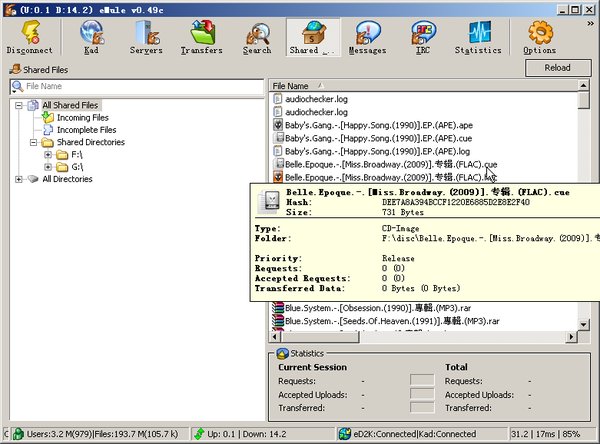Open the search filter magnifier dropdown

pyautogui.click(x=17, y=87)
